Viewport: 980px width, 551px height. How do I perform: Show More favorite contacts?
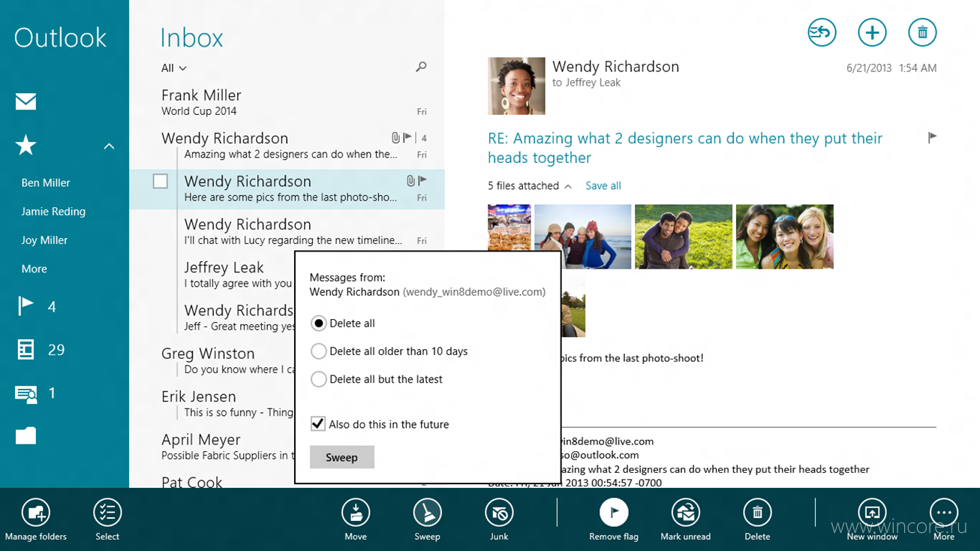(x=34, y=269)
